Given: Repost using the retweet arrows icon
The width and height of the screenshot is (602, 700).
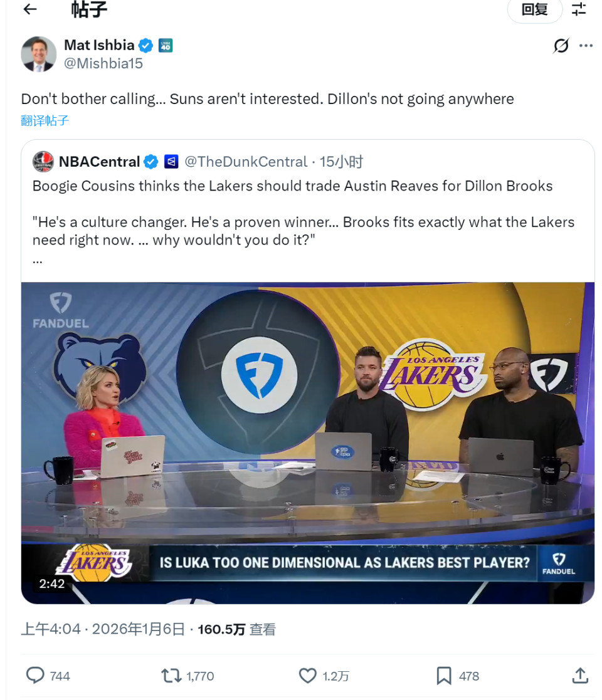Looking at the screenshot, I should (x=171, y=676).
